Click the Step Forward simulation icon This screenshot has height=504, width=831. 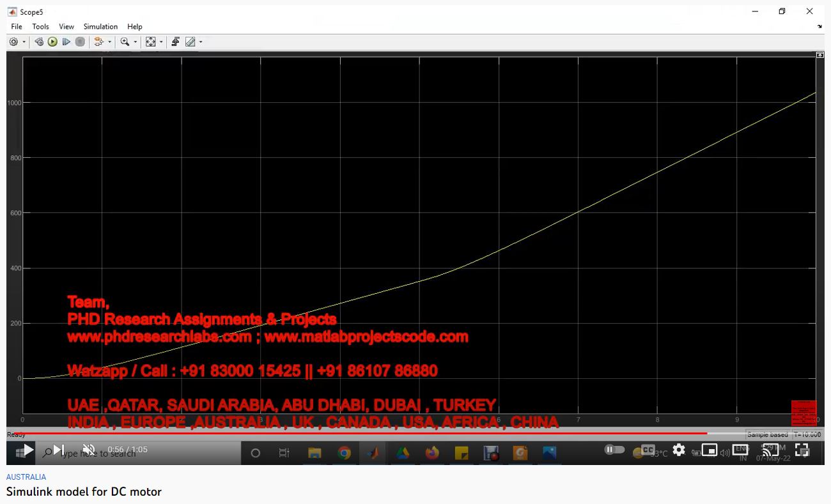(66, 42)
